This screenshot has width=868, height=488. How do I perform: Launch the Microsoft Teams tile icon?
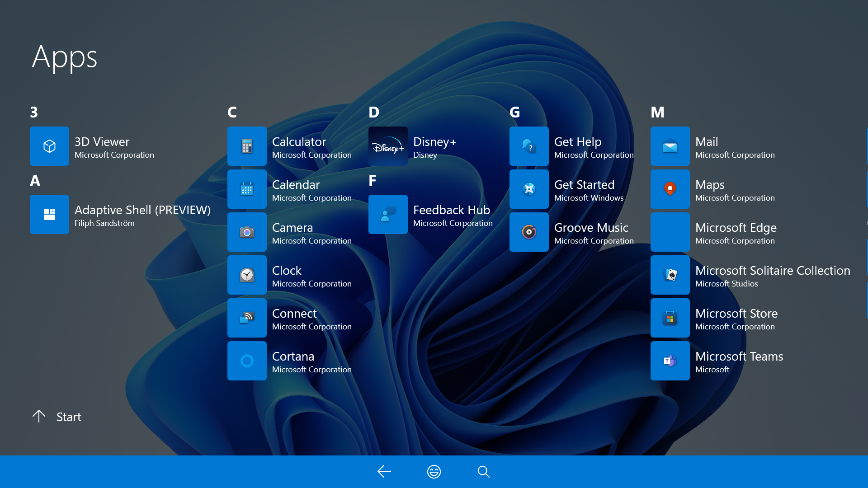tap(670, 361)
